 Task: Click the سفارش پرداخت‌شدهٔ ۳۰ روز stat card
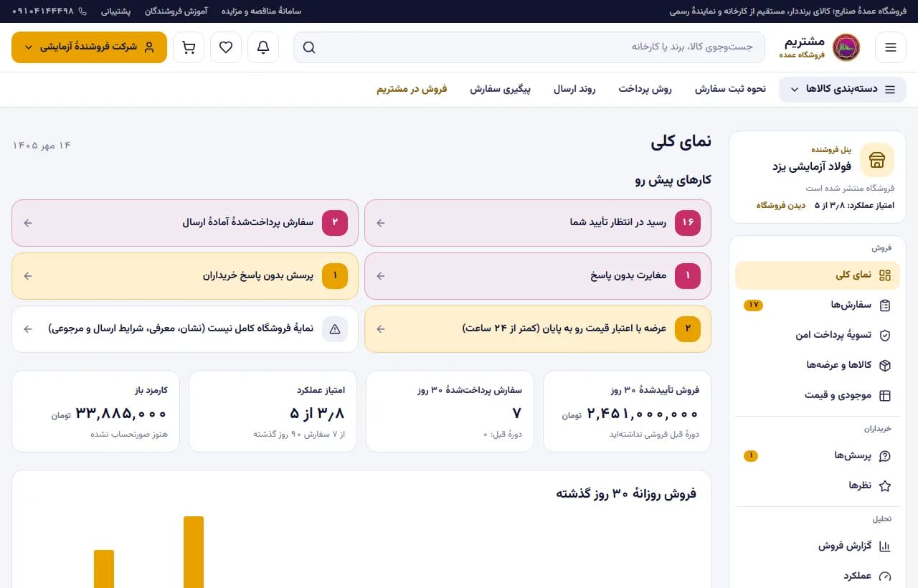(450, 411)
